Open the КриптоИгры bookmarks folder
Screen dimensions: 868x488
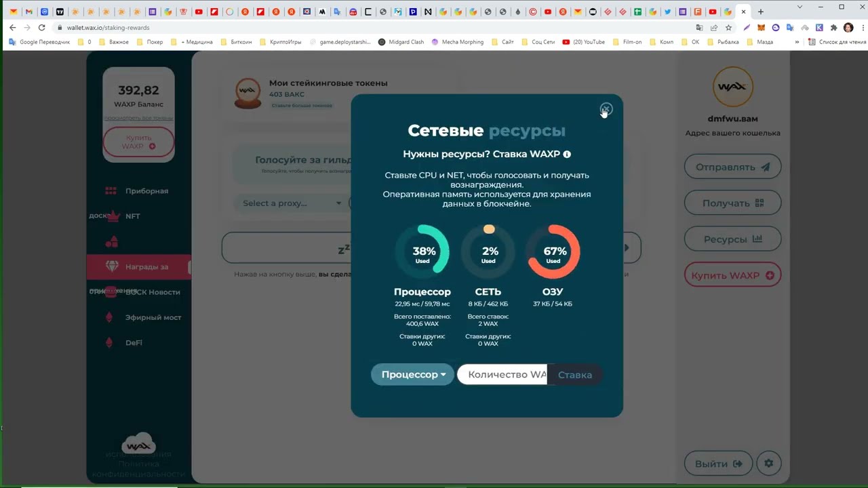280,42
